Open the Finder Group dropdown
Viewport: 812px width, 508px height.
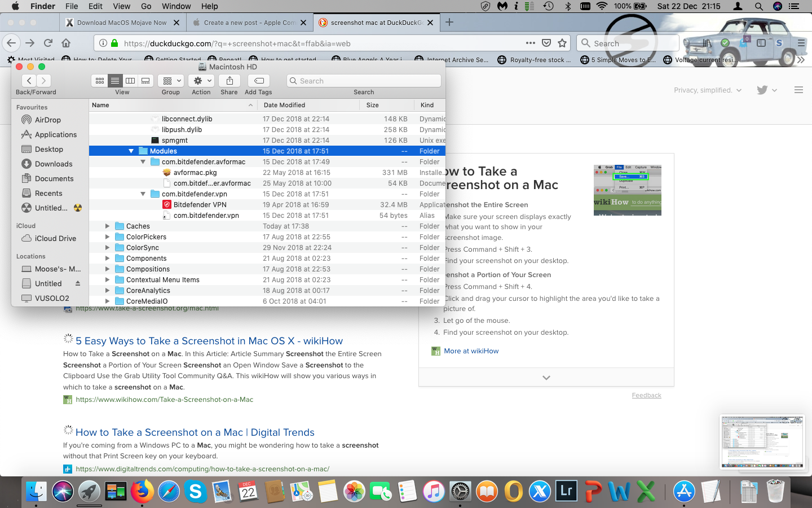171,81
